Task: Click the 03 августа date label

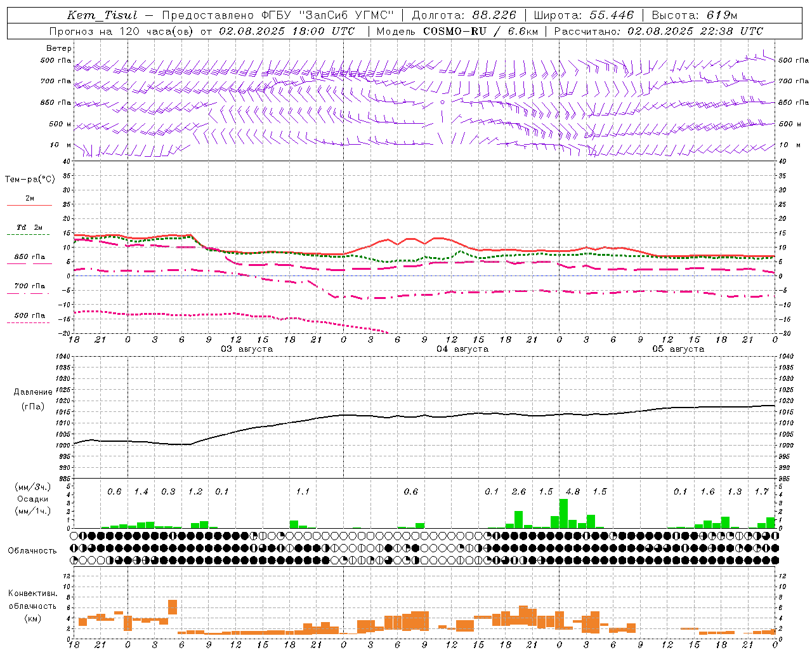Action: [x=247, y=349]
